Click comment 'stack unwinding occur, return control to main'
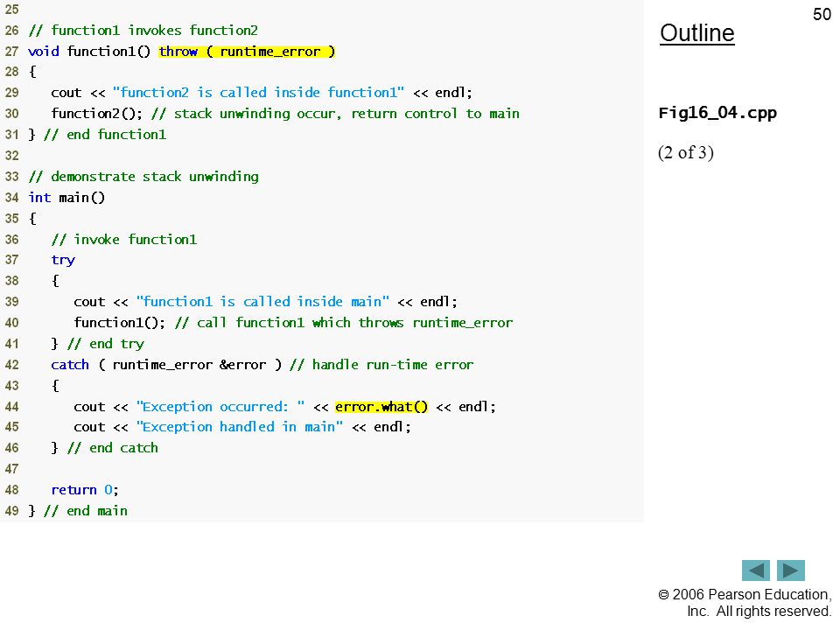 tap(335, 114)
